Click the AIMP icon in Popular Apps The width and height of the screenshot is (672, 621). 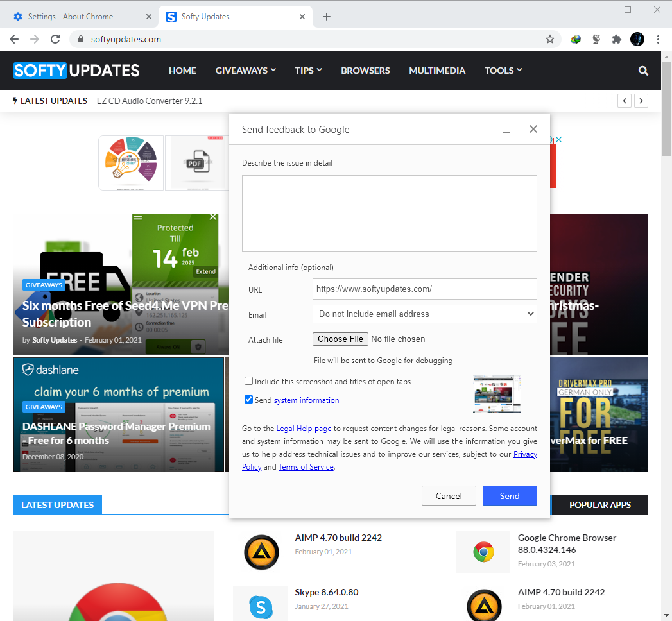484,605
